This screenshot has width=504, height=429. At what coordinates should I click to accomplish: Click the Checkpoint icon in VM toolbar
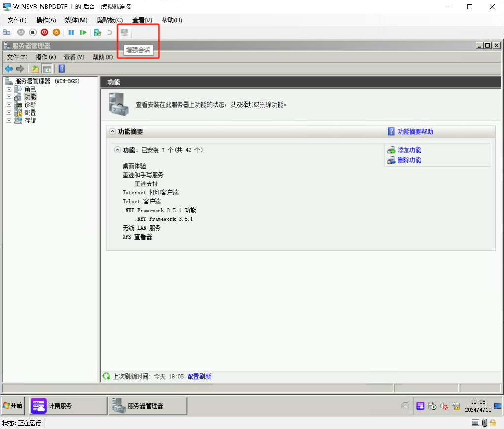click(97, 32)
